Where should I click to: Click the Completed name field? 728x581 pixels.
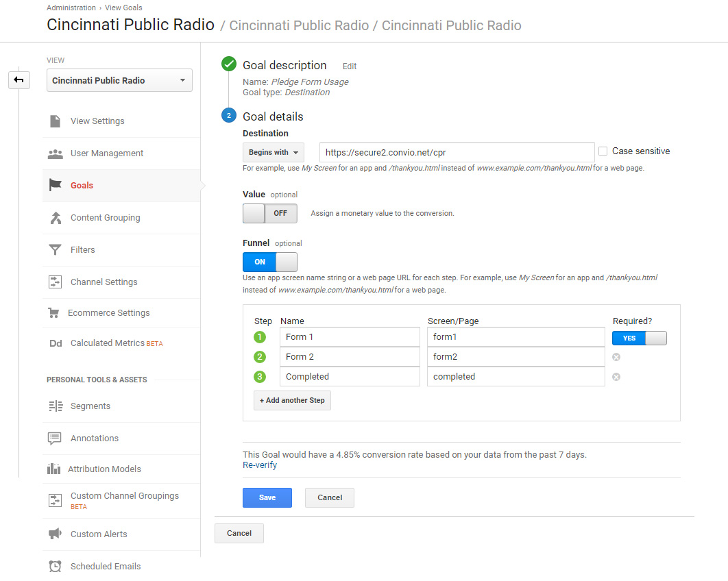350,378
